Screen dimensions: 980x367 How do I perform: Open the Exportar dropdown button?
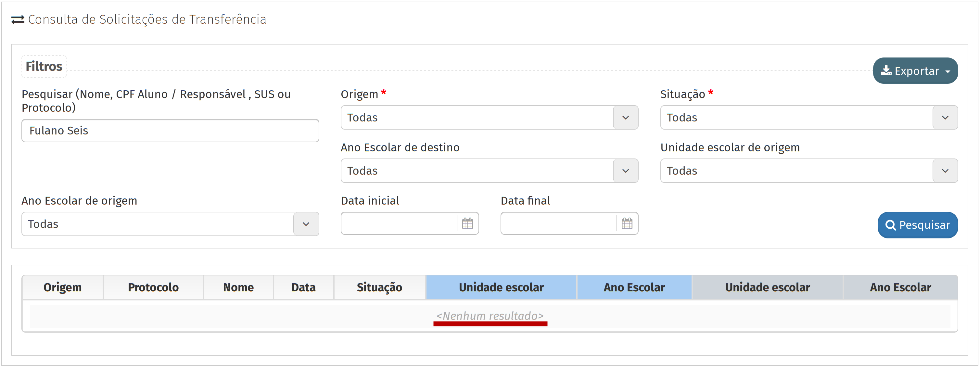pos(915,71)
